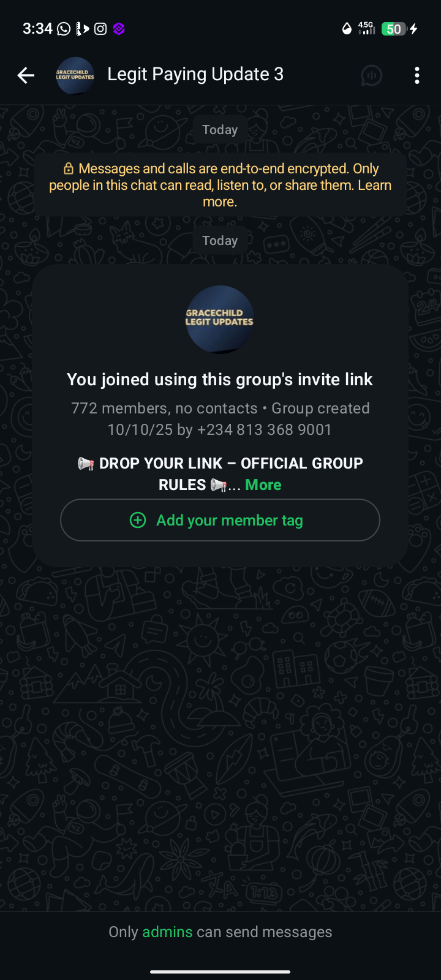This screenshot has width=441, height=980.
Task: Tap the back arrow in header
Action: 26,75
